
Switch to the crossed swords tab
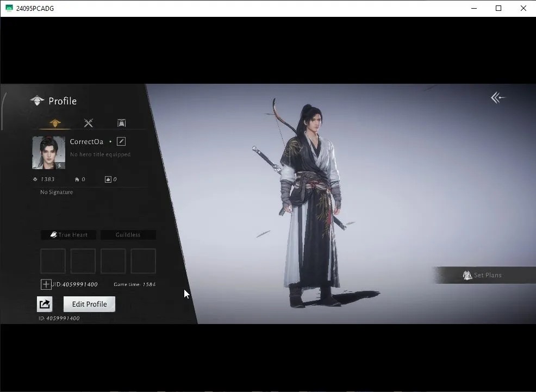point(89,123)
